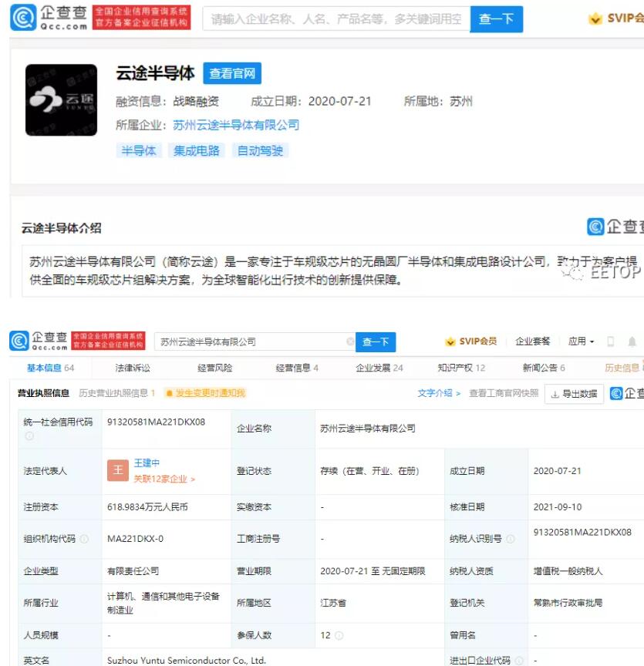Screen dimensions: 644x666
Task: Click the 营业执照信息 section heading
Action: [43, 393]
